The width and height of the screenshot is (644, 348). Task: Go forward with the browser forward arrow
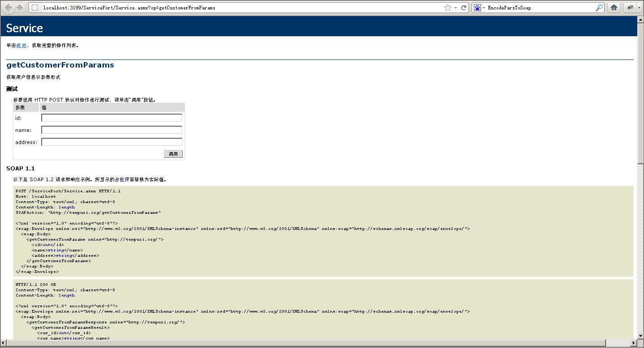(19, 8)
